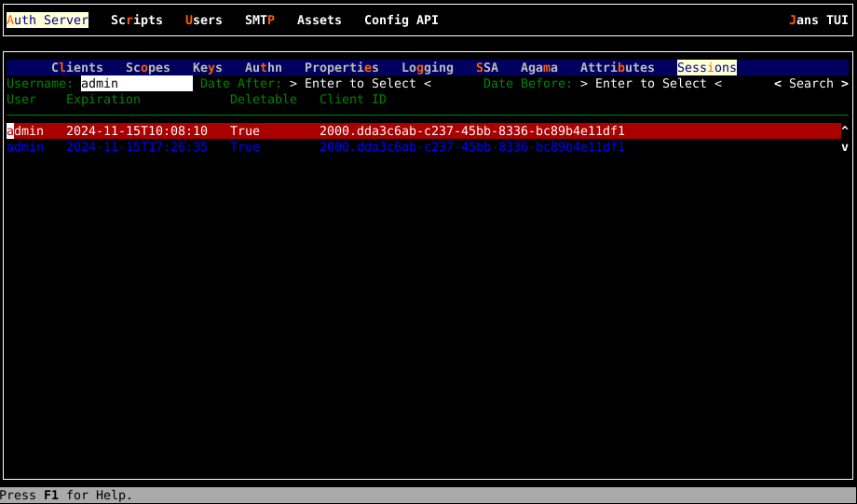The image size is (857, 504).
Task: Open the Scopes sub-tab
Action: tap(147, 67)
